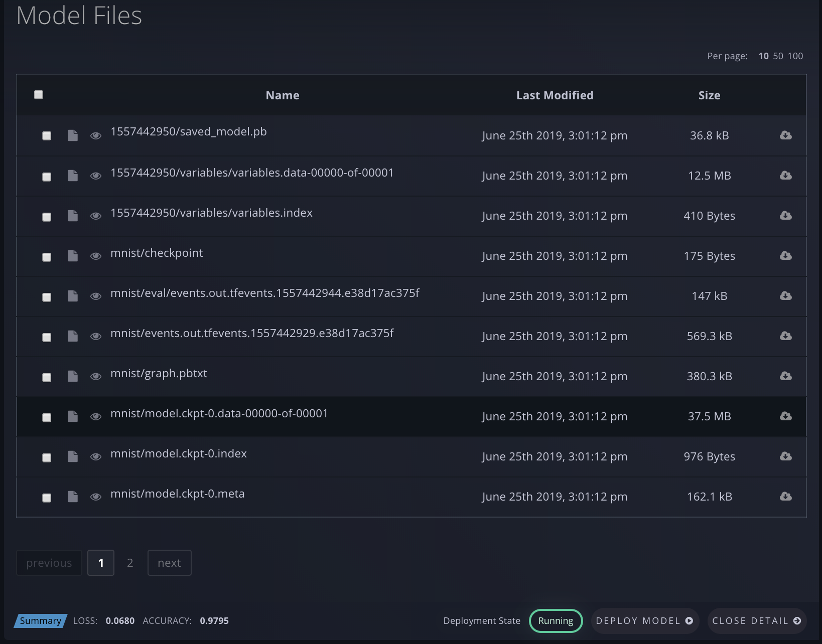Preview model.ckpt-0.meta with eye icon
Viewport: 822px width, 644px height.
click(96, 497)
